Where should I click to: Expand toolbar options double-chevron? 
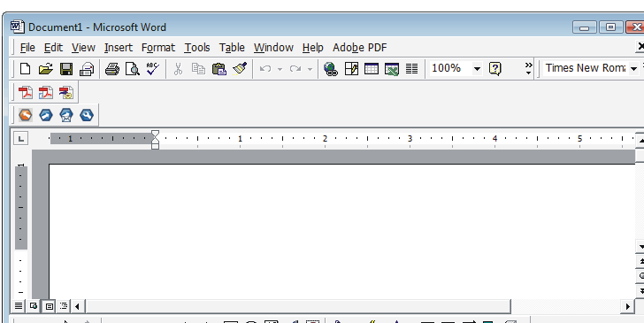click(x=529, y=68)
